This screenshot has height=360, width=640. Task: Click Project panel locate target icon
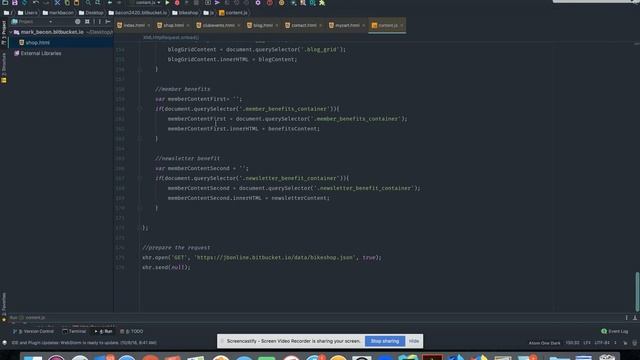click(x=78, y=22)
